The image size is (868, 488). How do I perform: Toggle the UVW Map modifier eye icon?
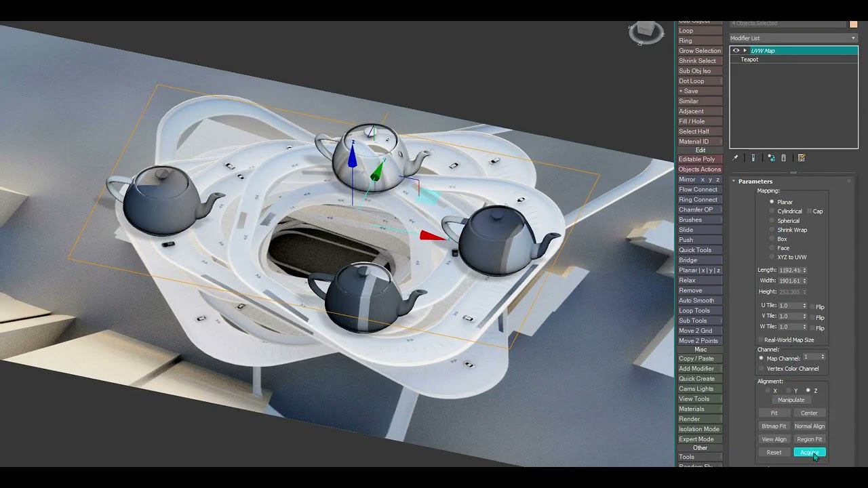click(x=736, y=50)
